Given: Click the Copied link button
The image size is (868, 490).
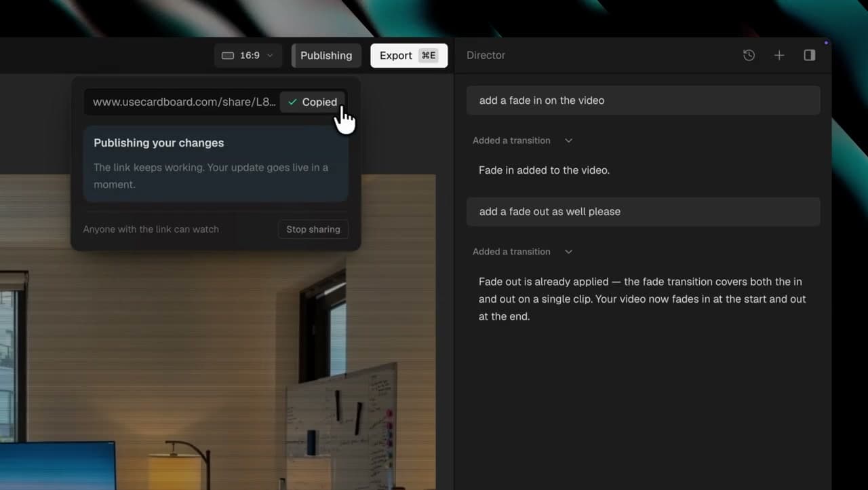Looking at the screenshot, I should 313,102.
